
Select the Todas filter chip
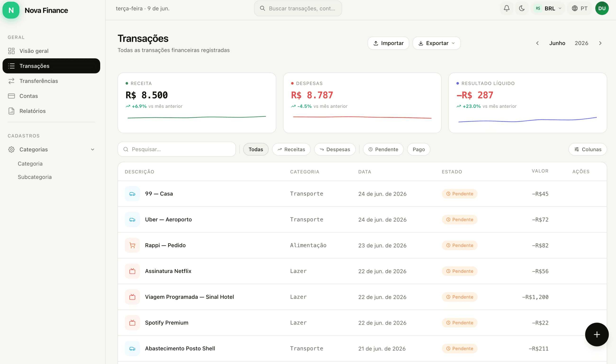pyautogui.click(x=256, y=149)
